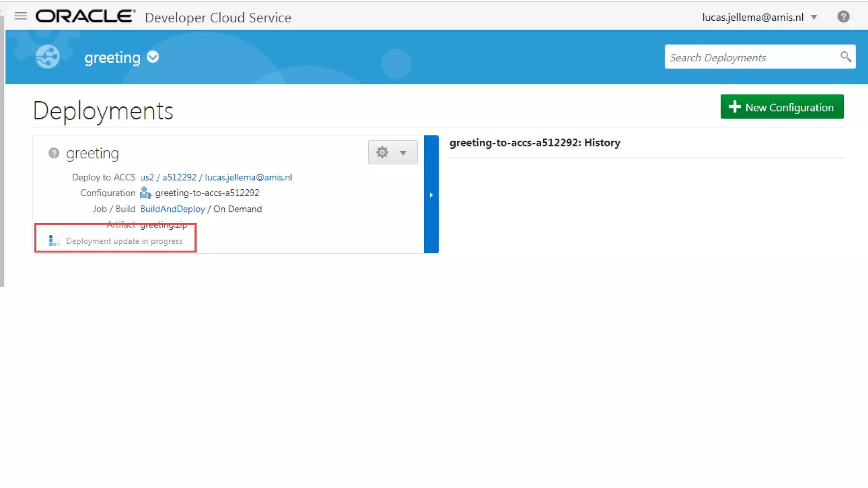The width and height of the screenshot is (868, 488).
Task: Collapse history using blue arrow bar
Action: coord(431,195)
